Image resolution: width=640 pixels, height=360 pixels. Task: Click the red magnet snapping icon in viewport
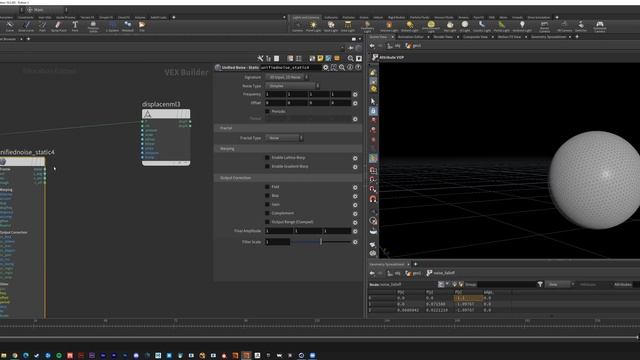coord(373,199)
